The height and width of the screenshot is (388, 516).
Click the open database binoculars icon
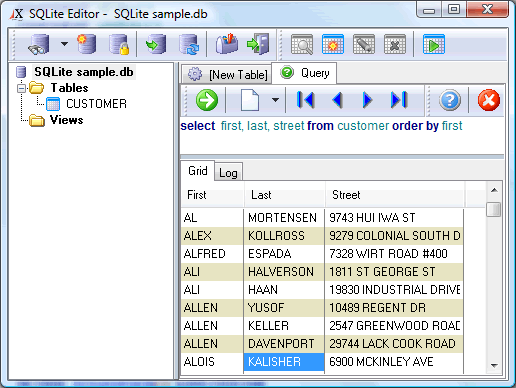click(x=39, y=44)
